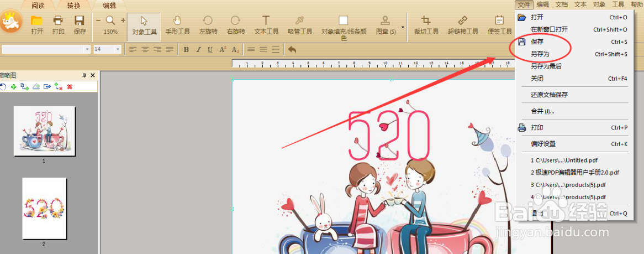The height and width of the screenshot is (254, 644).
Task: Open the 对象 menu
Action: (x=599, y=4)
